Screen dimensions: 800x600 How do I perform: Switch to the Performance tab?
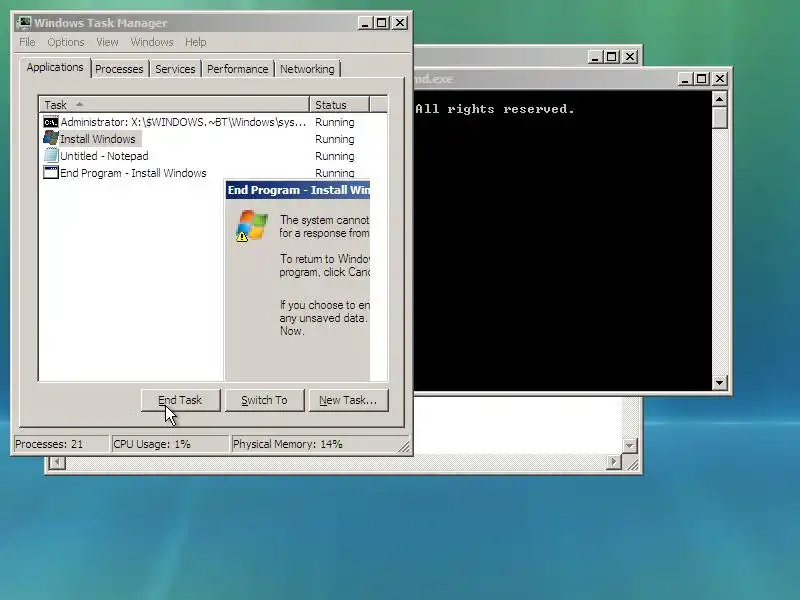point(237,69)
